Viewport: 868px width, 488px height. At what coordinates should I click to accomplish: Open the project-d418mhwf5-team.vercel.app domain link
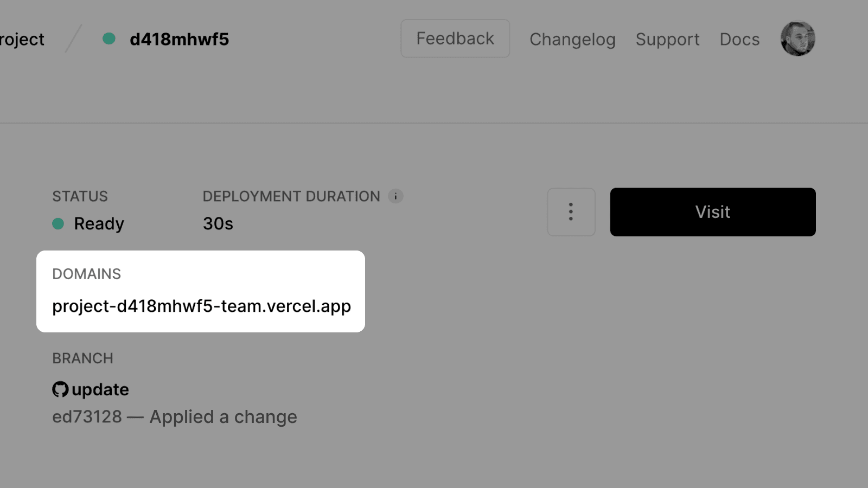click(201, 306)
